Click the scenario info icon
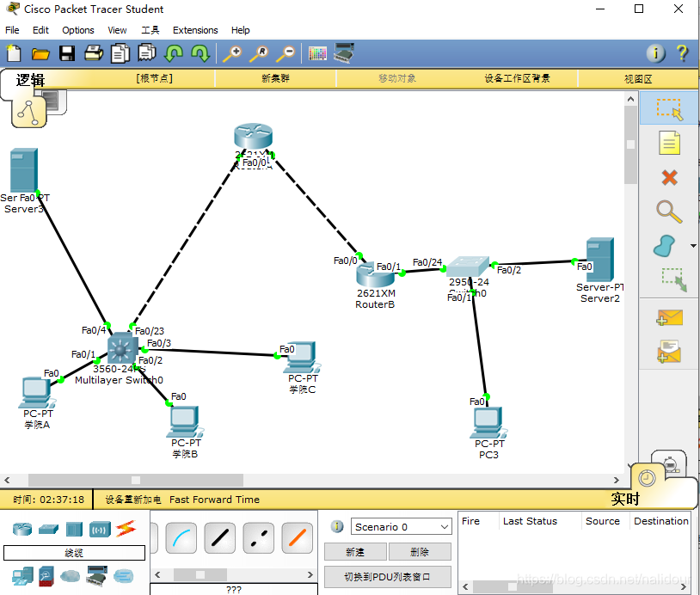 (x=337, y=526)
